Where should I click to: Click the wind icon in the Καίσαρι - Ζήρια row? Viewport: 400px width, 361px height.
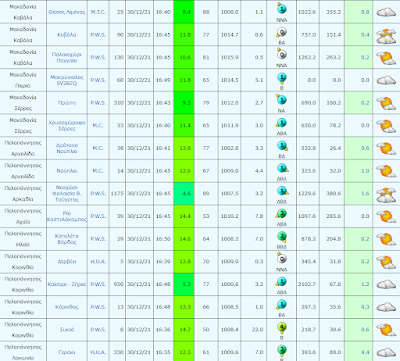click(281, 282)
